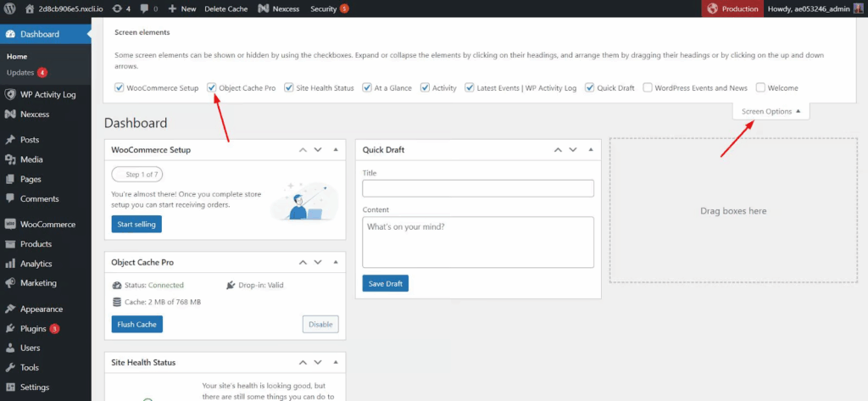
Task: Focus the What's on your mind textarea
Action: pyautogui.click(x=478, y=242)
